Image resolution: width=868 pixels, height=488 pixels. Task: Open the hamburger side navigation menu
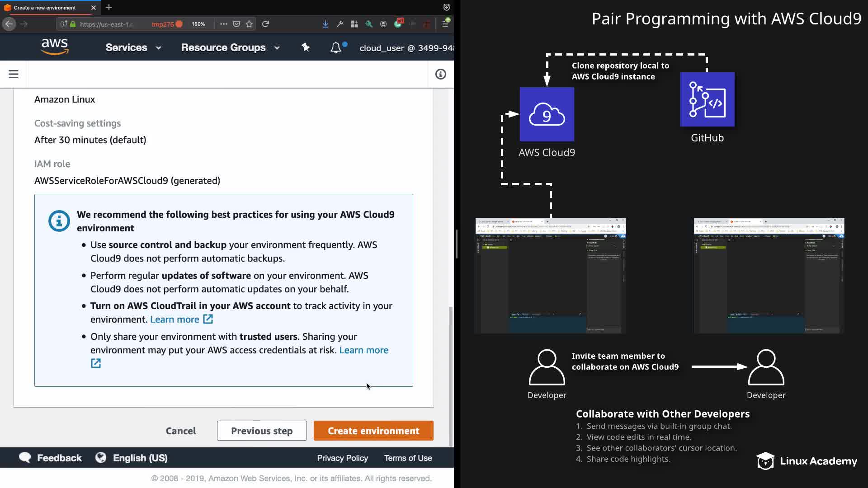[14, 74]
